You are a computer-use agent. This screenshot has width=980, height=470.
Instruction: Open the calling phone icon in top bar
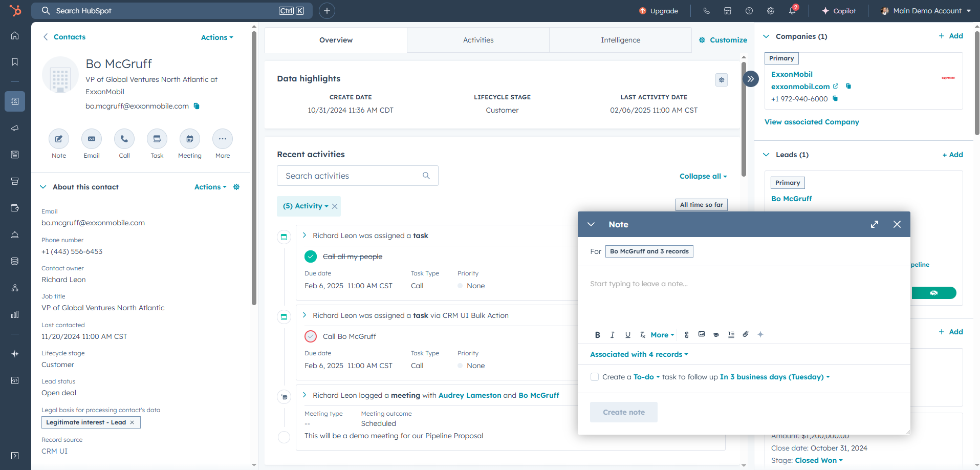point(706,11)
